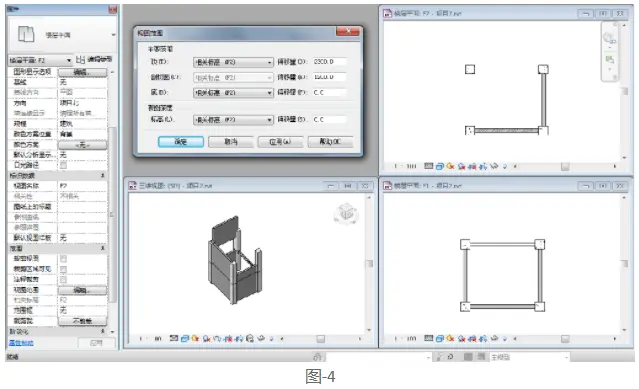
Task: Tick the Annotation Crop checkbox
Action: click(x=63, y=279)
